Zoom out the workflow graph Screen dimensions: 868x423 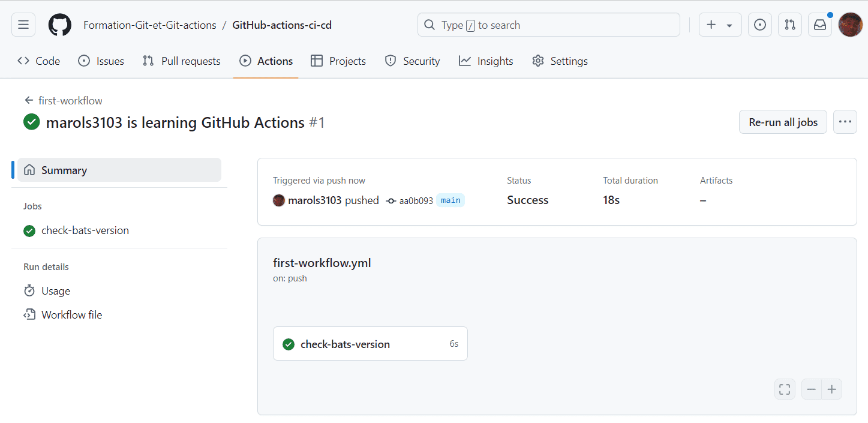click(x=812, y=389)
